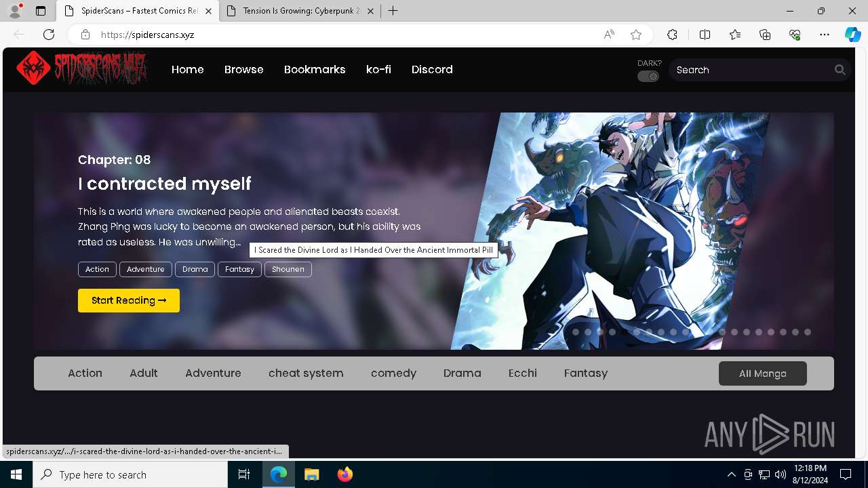The image size is (868, 488).
Task: Open the Action category in the genre bar
Action: click(x=85, y=373)
